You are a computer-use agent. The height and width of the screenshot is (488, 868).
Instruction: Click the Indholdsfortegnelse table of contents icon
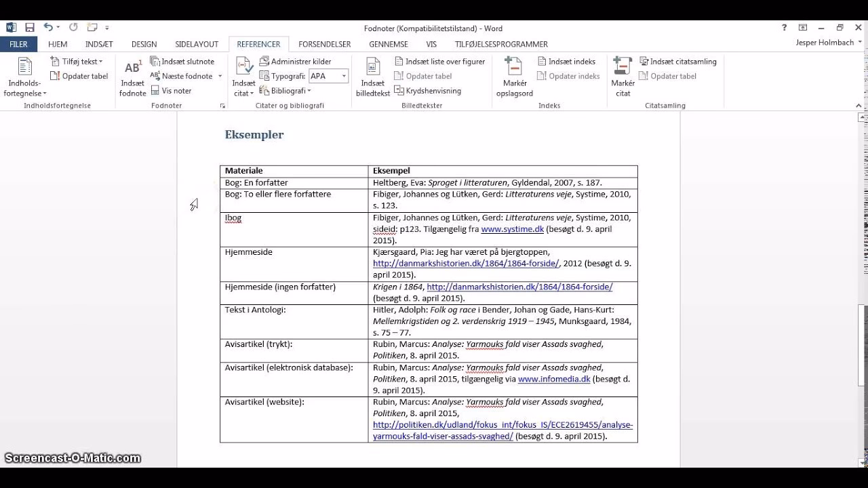point(25,68)
